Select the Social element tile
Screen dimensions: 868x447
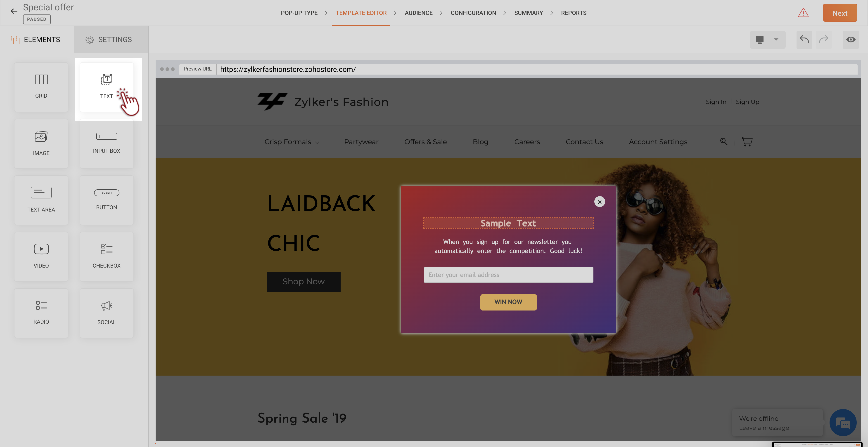107,313
